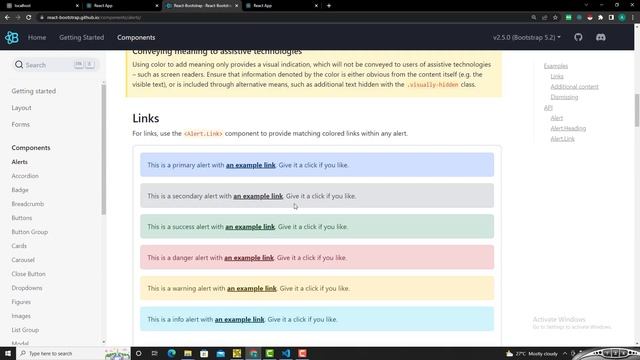The image size is (640, 360).
Task: Go back with the browser back arrow
Action: (x=7, y=18)
